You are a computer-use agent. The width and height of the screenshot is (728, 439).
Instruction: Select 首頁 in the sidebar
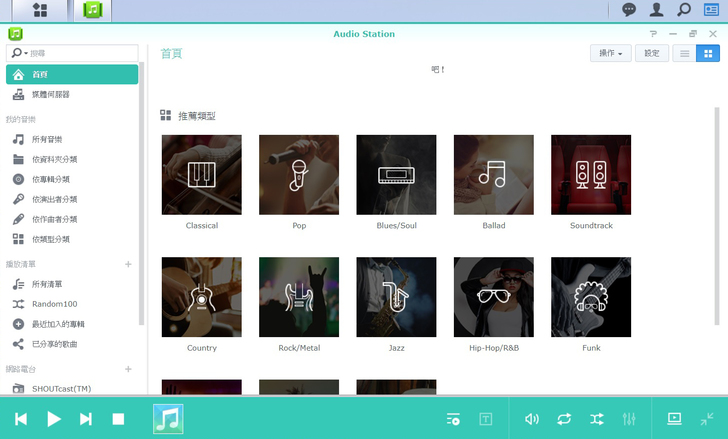(x=72, y=74)
